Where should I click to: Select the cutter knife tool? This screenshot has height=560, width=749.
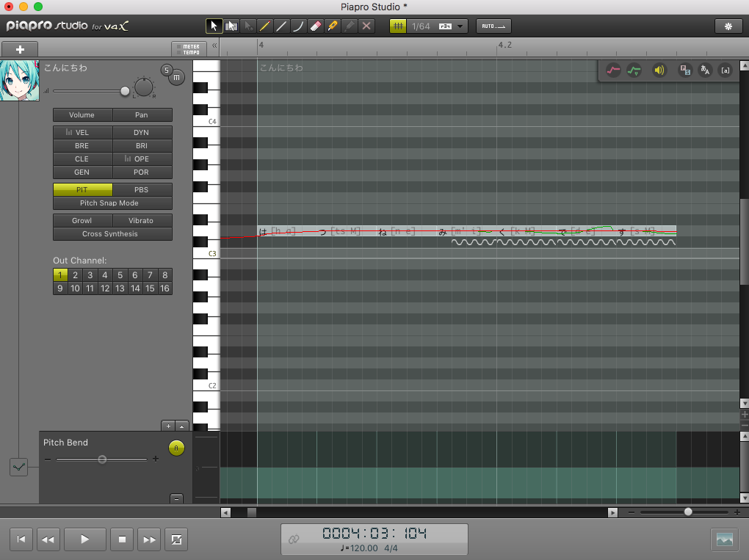[333, 26]
